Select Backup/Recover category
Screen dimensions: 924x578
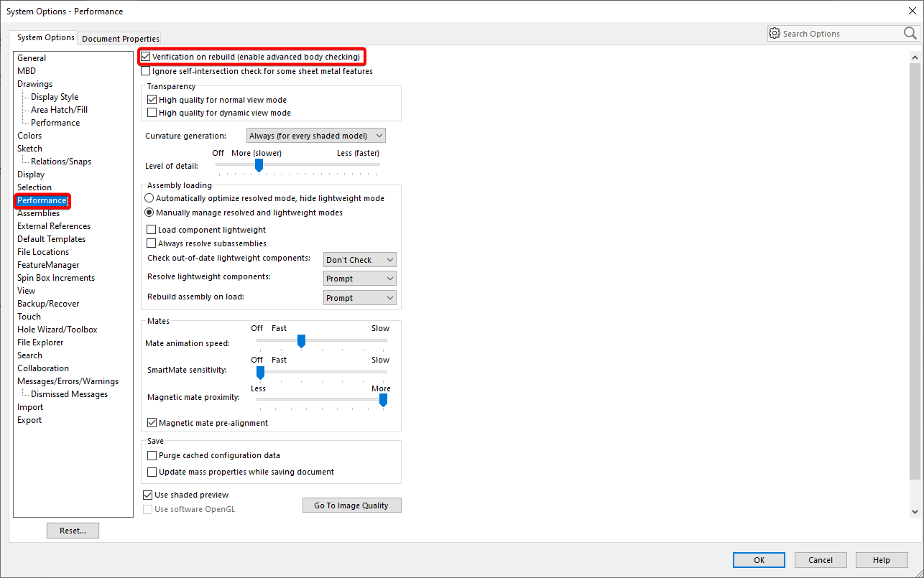(48, 304)
